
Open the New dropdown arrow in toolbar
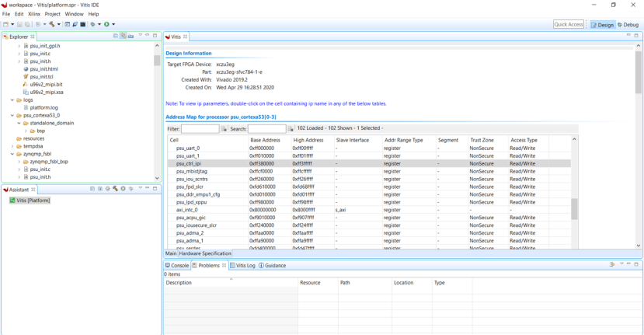click(x=12, y=24)
